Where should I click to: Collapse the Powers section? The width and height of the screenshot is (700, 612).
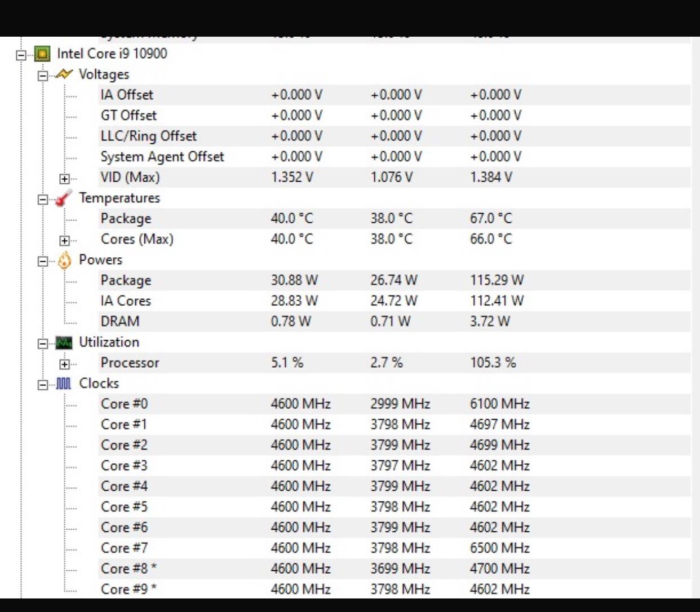(x=43, y=261)
